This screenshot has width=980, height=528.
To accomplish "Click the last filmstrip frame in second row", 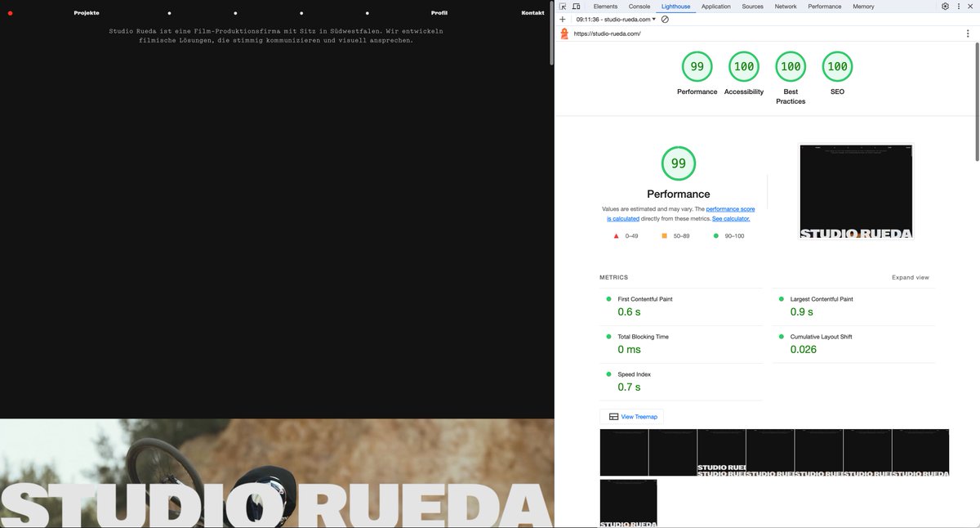I will pyautogui.click(x=628, y=503).
